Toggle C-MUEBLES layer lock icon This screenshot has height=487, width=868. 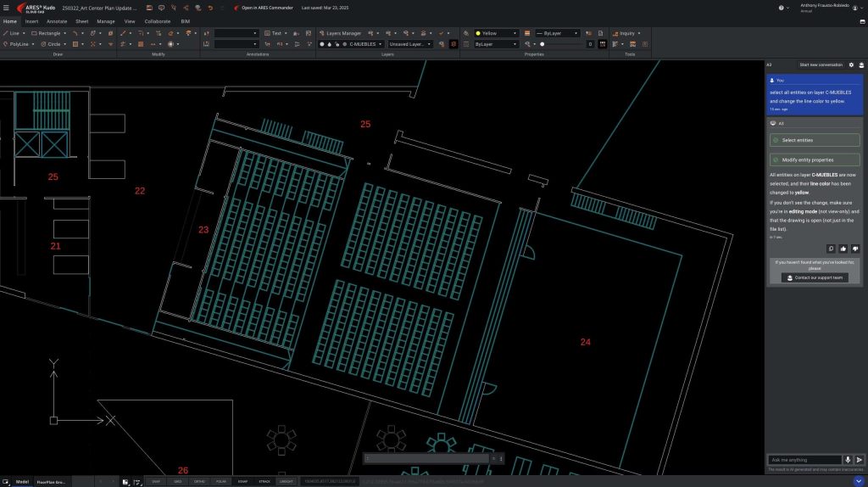(x=337, y=44)
